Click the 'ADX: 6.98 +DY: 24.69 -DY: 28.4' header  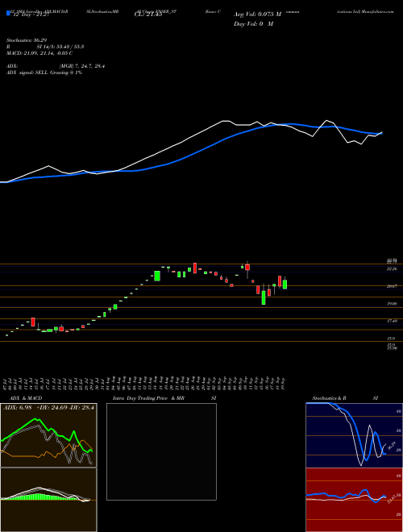click(48, 407)
